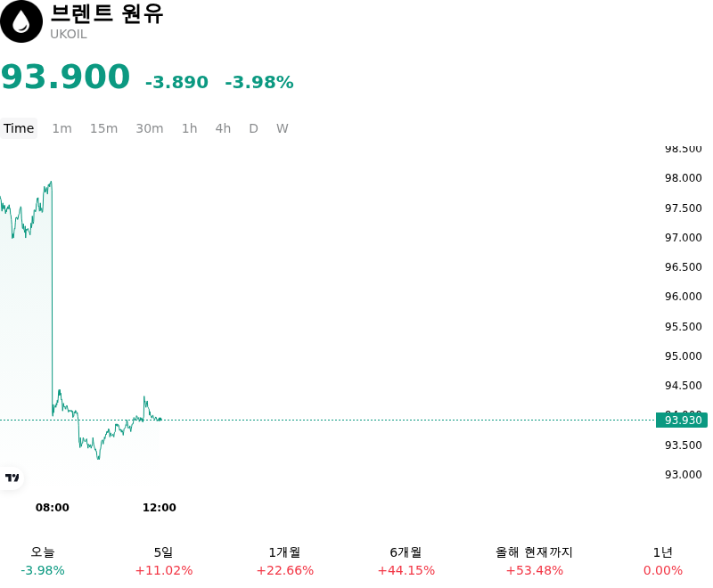Screen dimensions: 713x588
Task: Click the Brent crude oil drop icon
Action: coord(20,21)
